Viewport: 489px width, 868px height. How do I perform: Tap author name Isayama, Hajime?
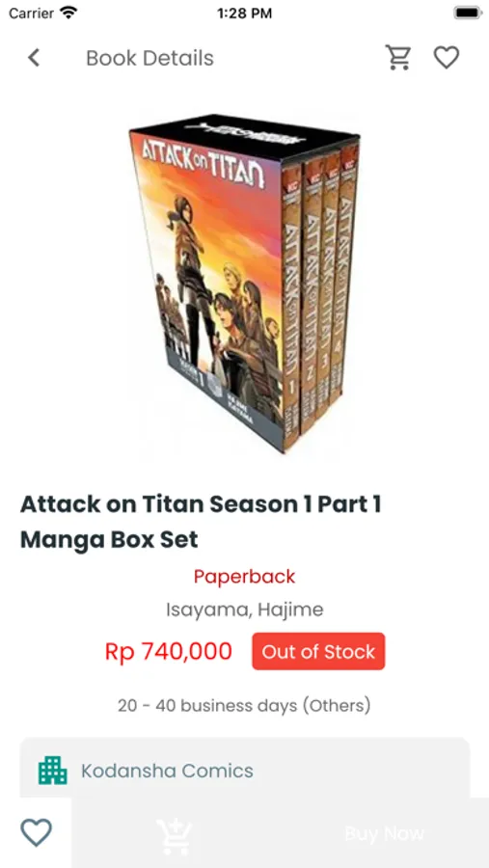[x=244, y=610]
